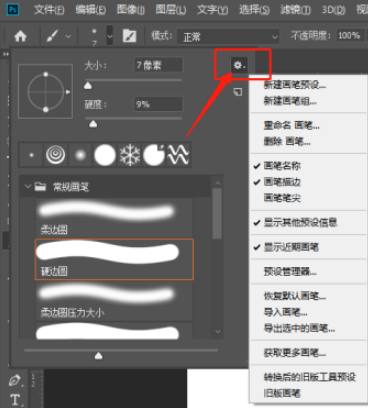
Task: Open the 滤镜 menu
Action: coord(295,10)
